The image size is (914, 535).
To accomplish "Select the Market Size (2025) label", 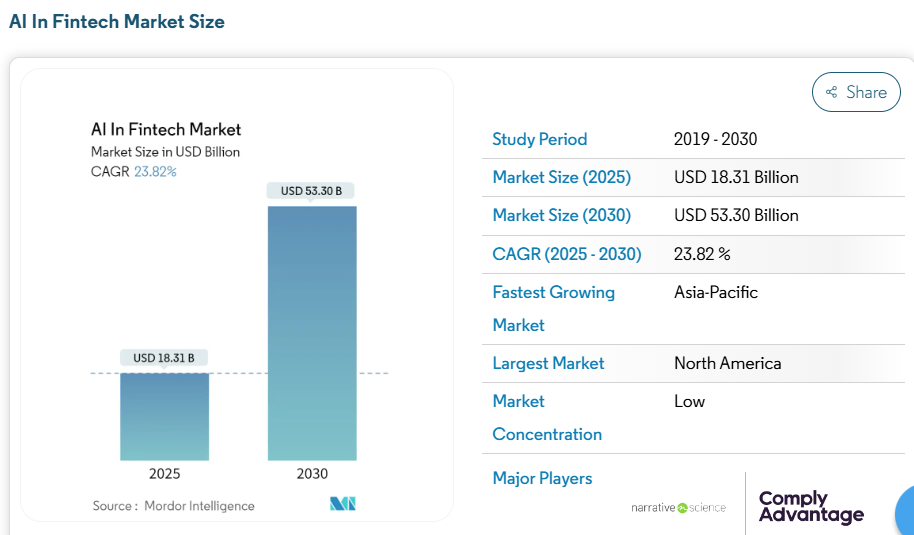I will point(561,177).
